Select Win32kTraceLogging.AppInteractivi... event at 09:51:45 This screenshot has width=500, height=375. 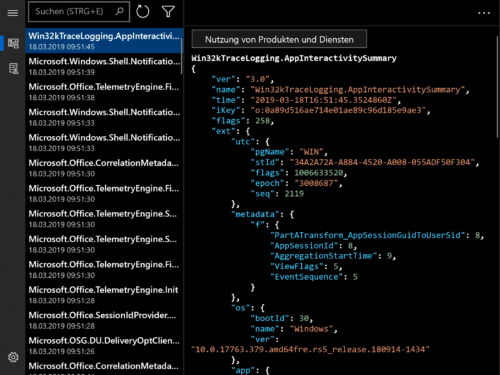104,41
